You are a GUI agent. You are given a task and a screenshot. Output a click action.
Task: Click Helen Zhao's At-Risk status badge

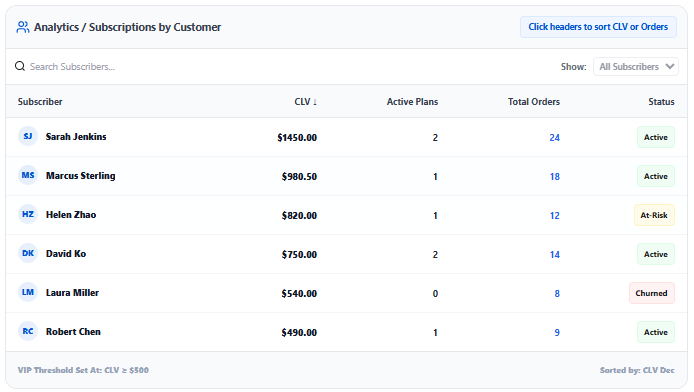[x=654, y=215]
